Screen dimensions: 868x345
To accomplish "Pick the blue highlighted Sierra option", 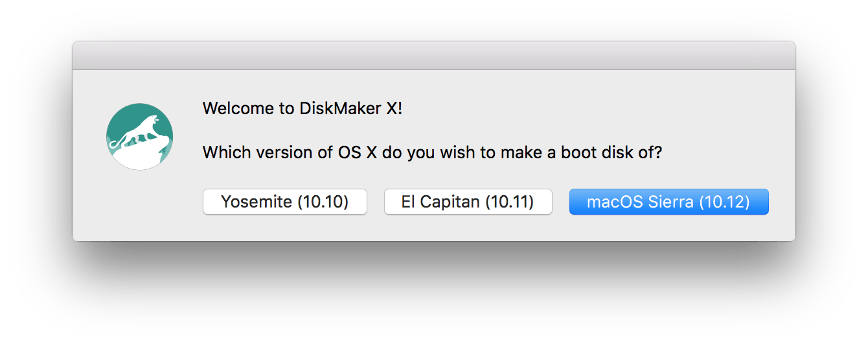I will [x=668, y=202].
